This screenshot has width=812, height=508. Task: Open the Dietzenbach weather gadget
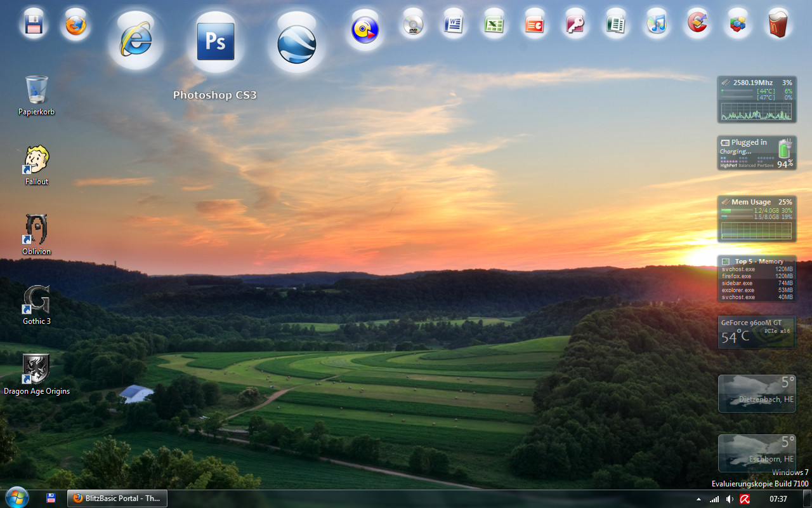757,394
